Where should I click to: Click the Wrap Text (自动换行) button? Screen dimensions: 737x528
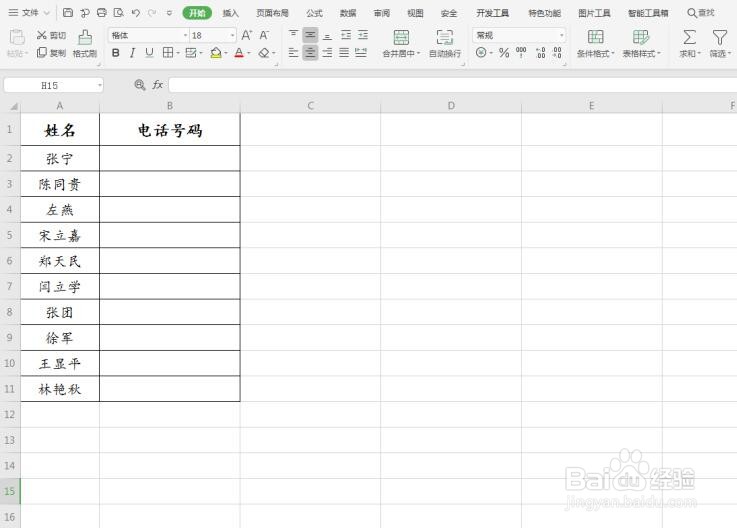point(445,44)
